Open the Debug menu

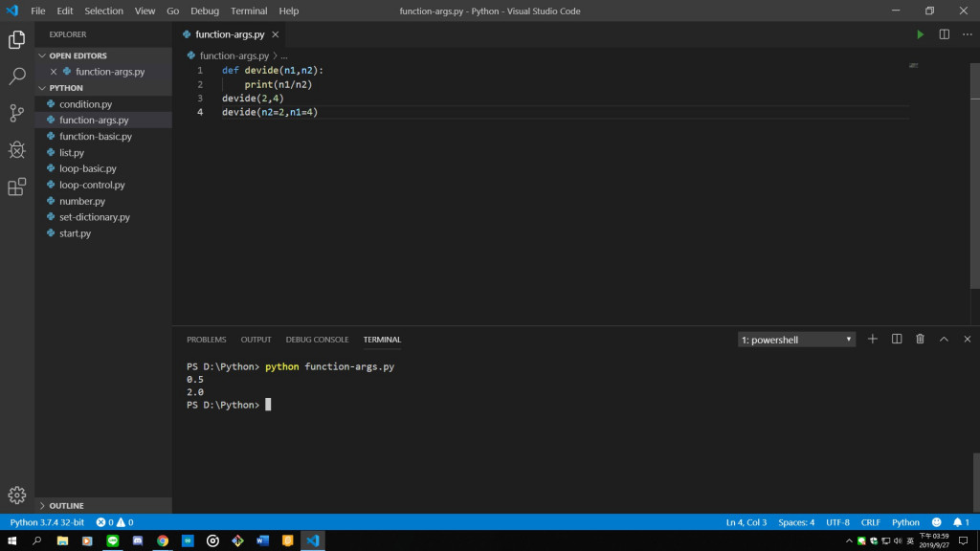pos(205,11)
